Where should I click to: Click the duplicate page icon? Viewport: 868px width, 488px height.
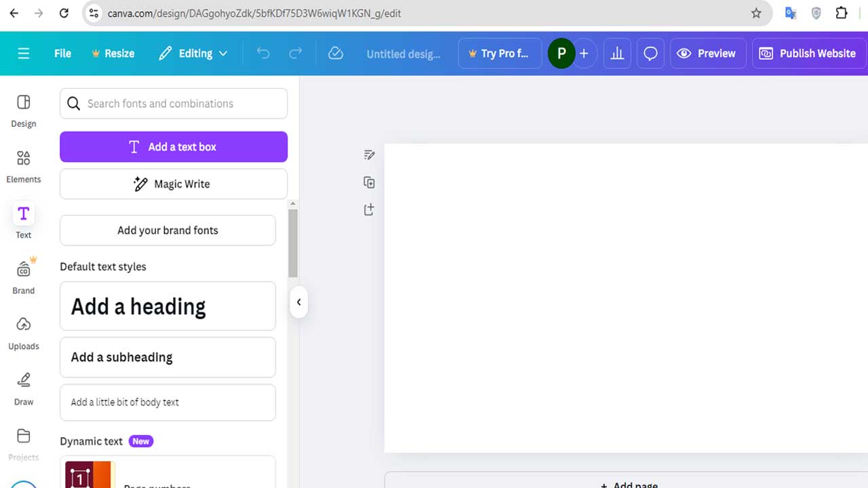coord(369,182)
